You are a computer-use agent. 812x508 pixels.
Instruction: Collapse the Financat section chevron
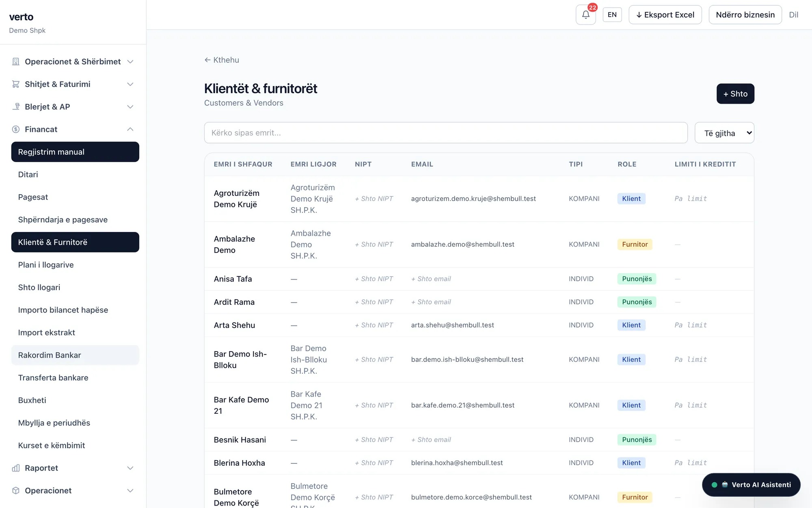130,129
